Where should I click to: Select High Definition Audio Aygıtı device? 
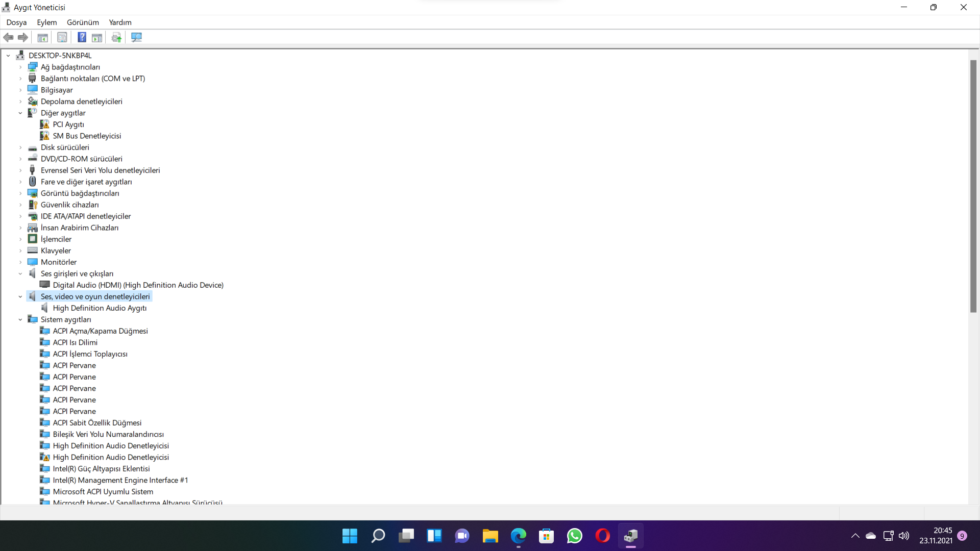[x=100, y=308]
